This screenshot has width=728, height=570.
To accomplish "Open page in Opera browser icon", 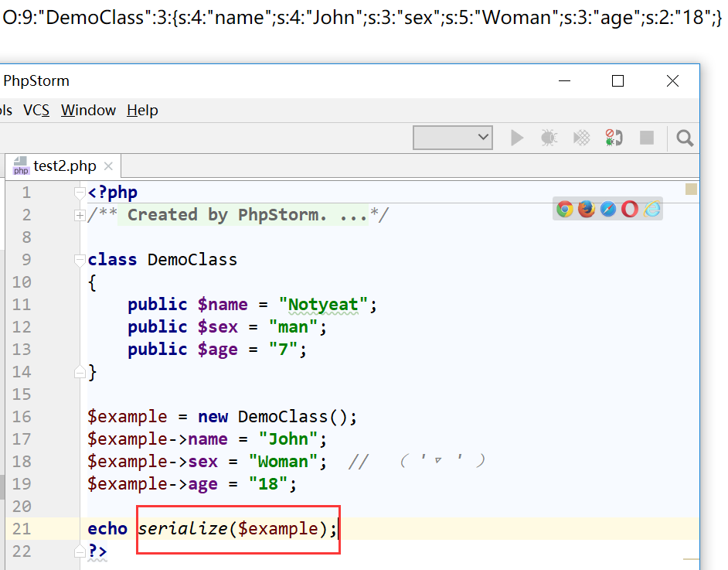I will click(630, 210).
